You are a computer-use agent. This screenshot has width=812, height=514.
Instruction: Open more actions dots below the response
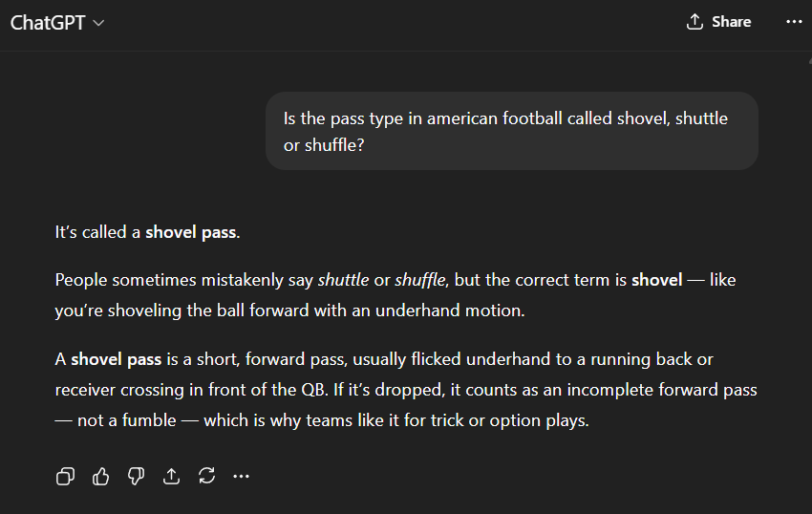tap(241, 476)
